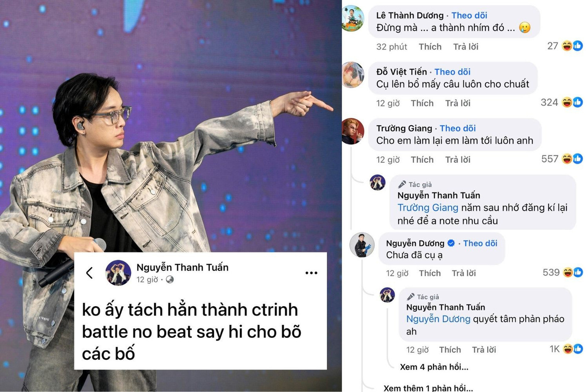
Task: Click the globe public-privacy icon
Action: (x=170, y=280)
